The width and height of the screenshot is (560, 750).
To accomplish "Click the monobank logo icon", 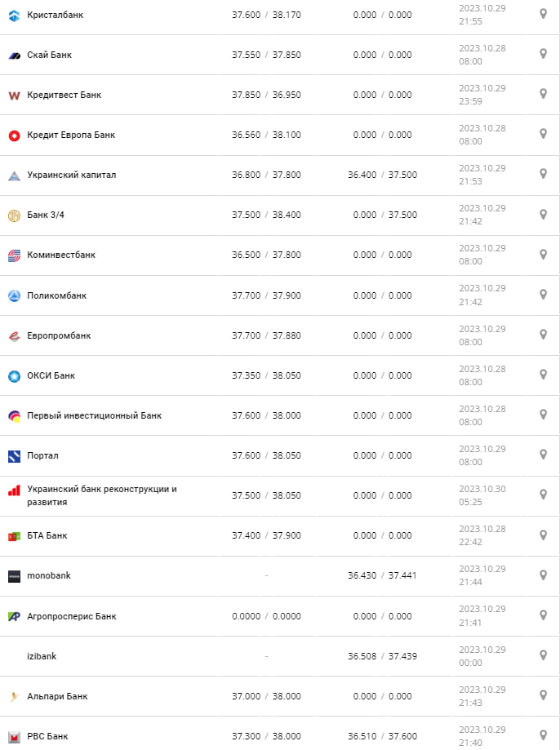I will 14,575.
